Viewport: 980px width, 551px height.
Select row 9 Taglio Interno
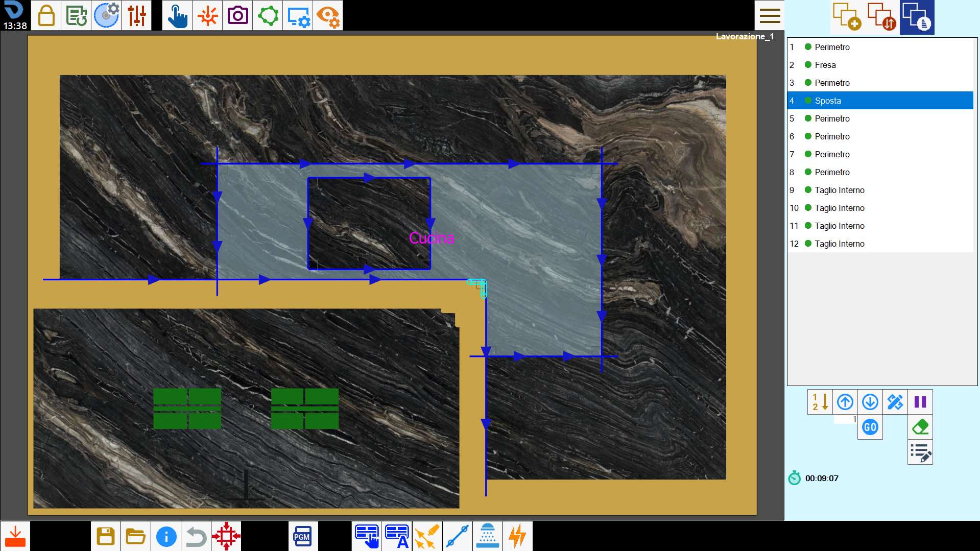click(880, 190)
